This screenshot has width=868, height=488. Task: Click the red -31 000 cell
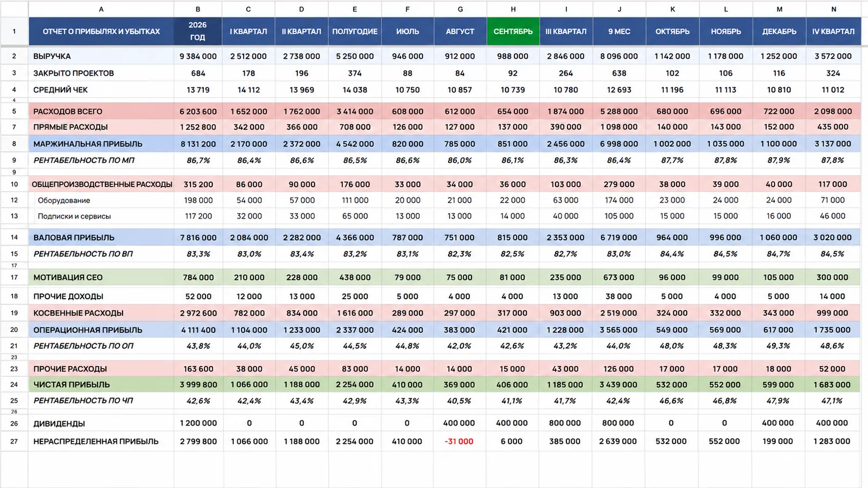(459, 441)
